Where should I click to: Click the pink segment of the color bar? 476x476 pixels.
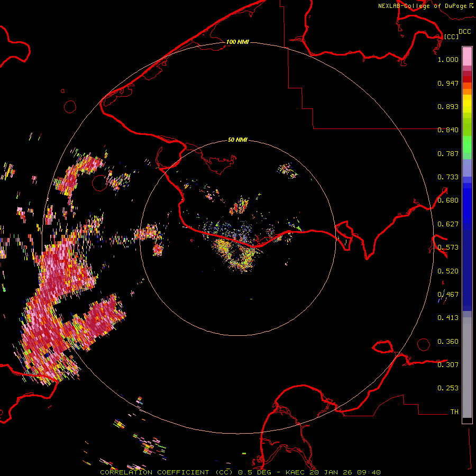point(467,57)
